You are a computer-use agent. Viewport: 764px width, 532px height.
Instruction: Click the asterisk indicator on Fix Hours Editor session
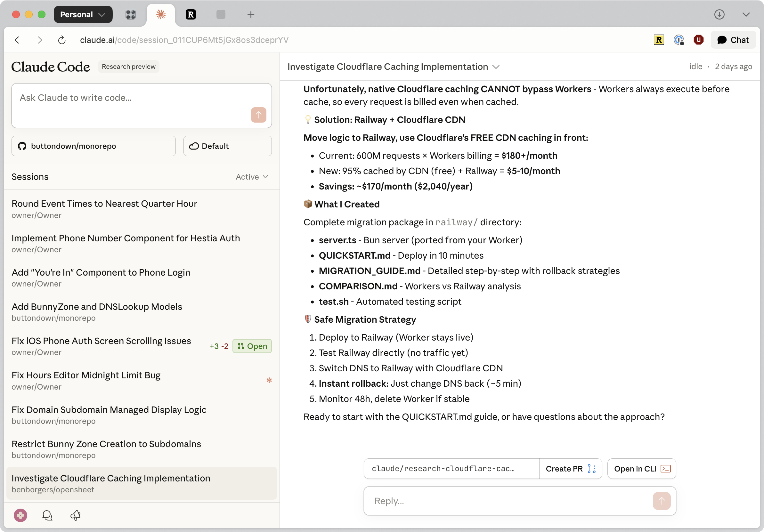click(269, 380)
